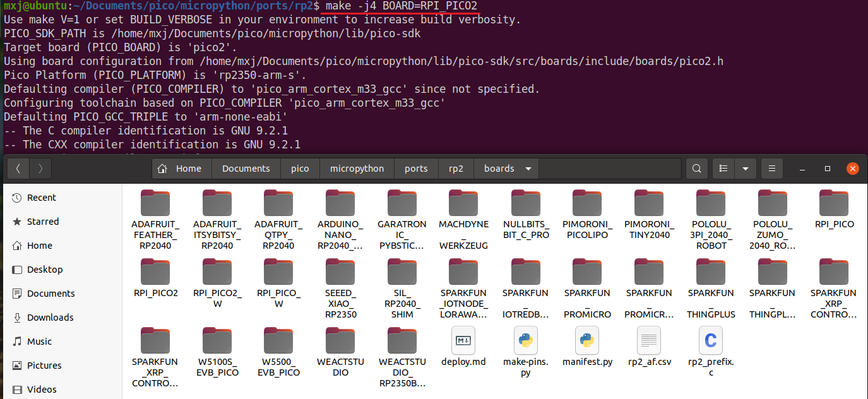The width and height of the screenshot is (868, 399).
Task: Minimize the file manager window
Action: pos(802,169)
